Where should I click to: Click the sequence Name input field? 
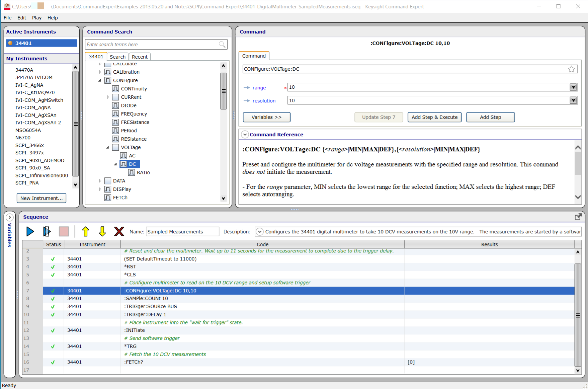(182, 232)
